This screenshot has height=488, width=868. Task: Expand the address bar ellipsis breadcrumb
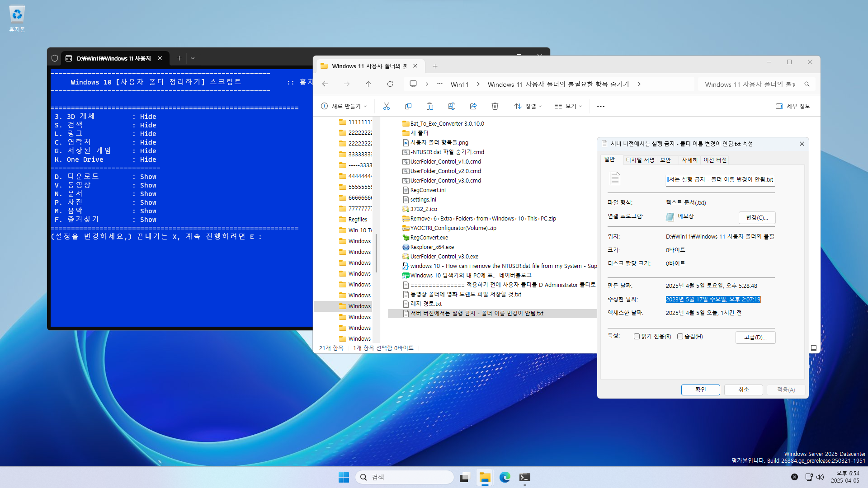(439, 84)
